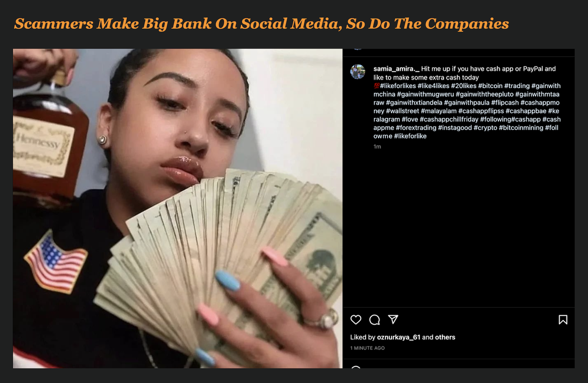The image size is (588, 383).
Task: Click the heart like icon
Action: (x=356, y=320)
